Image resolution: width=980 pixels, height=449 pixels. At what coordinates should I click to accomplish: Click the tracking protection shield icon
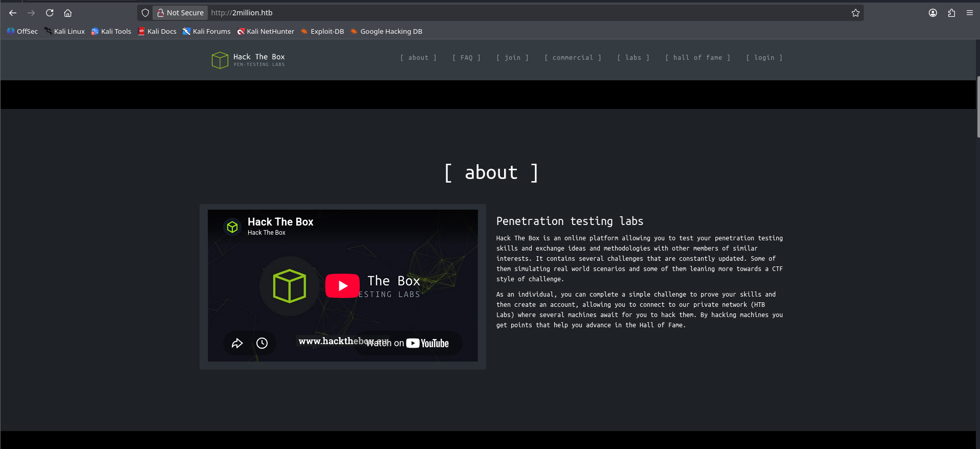click(x=145, y=13)
